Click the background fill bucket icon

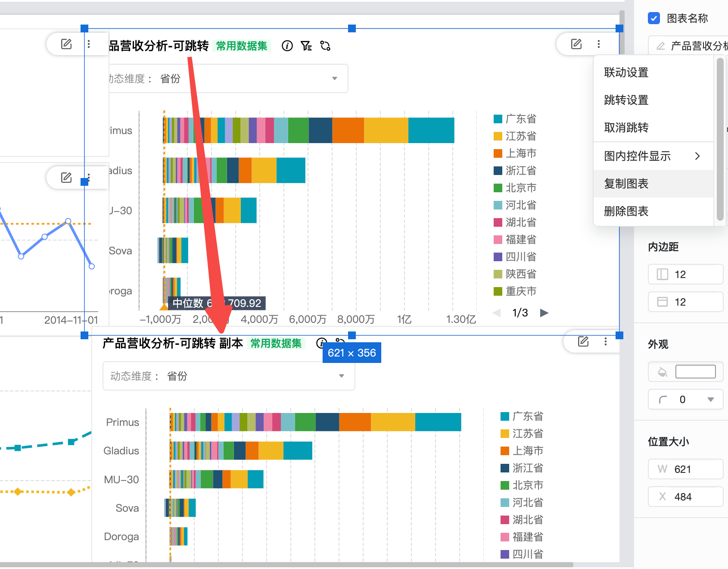tap(663, 372)
